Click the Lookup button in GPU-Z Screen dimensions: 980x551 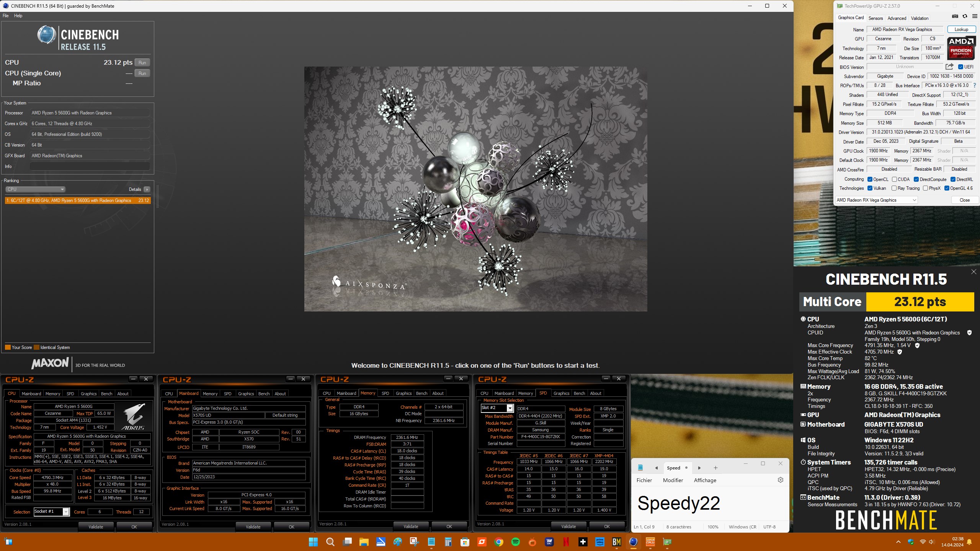click(961, 29)
